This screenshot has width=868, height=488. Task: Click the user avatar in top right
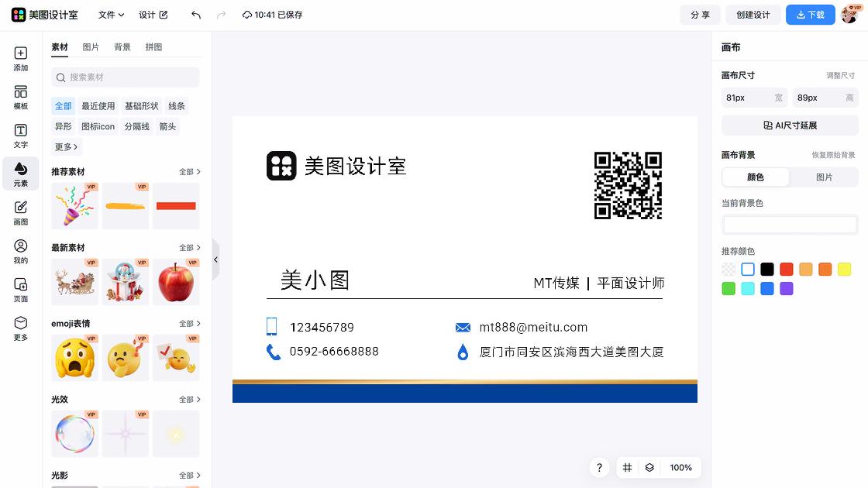849,15
